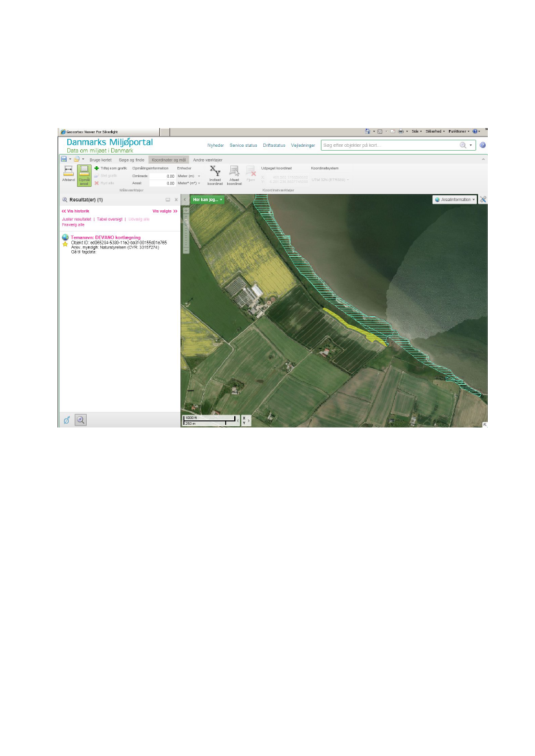Select the Koordinater og mål tab

[169, 160]
